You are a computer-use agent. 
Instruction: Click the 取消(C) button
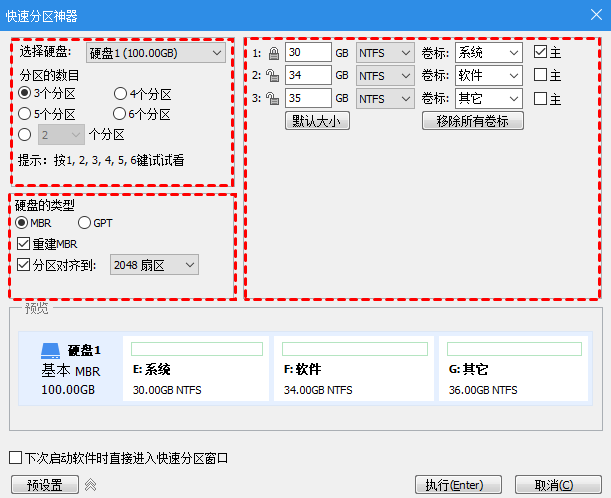click(558, 485)
